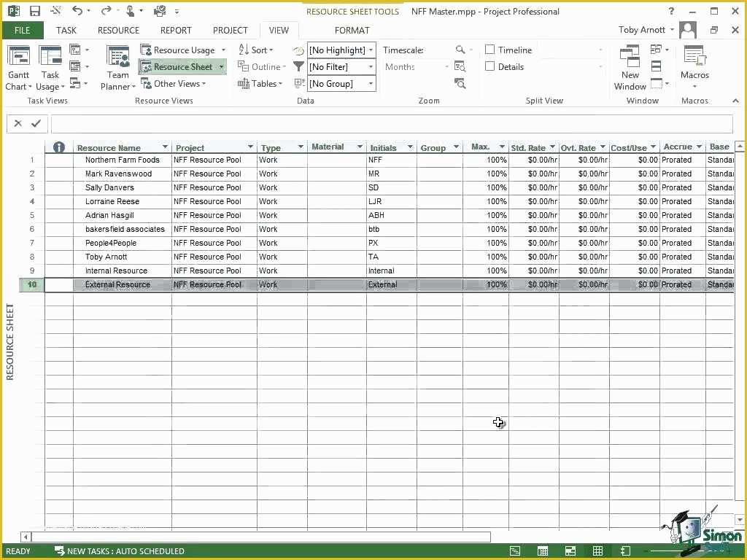Open the No Group dropdown
The image size is (747, 560).
tap(371, 84)
